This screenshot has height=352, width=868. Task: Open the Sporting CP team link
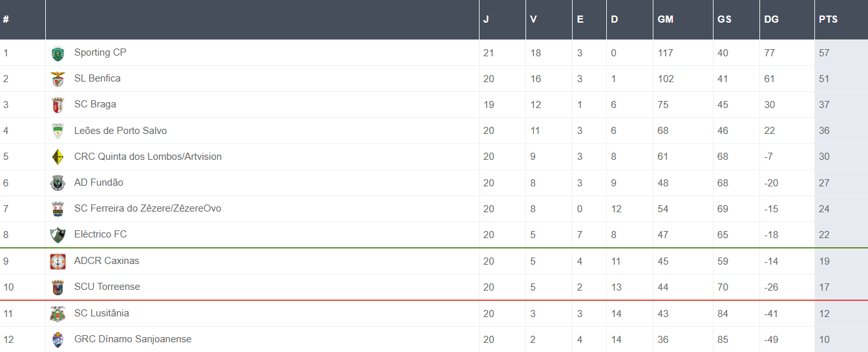coord(100,52)
